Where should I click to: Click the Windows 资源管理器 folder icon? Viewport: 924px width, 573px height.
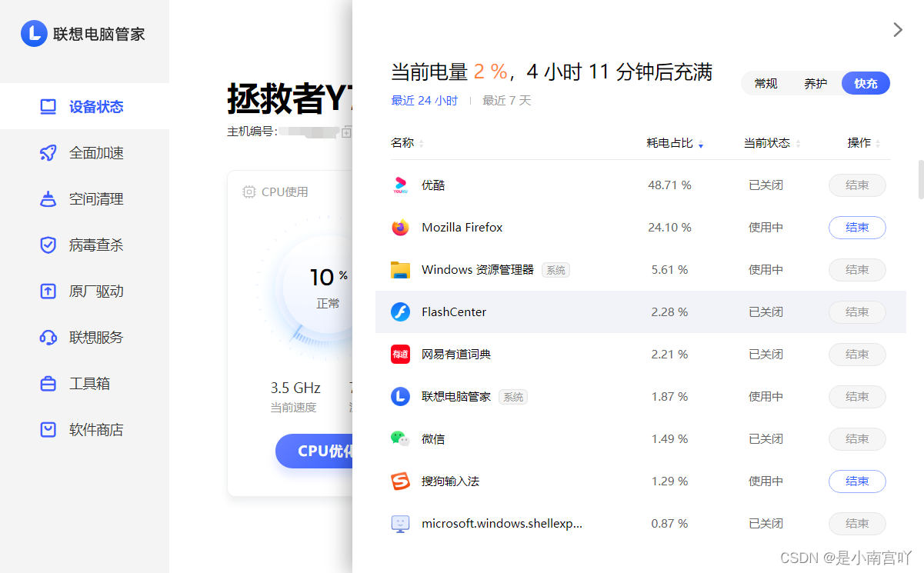pos(400,270)
